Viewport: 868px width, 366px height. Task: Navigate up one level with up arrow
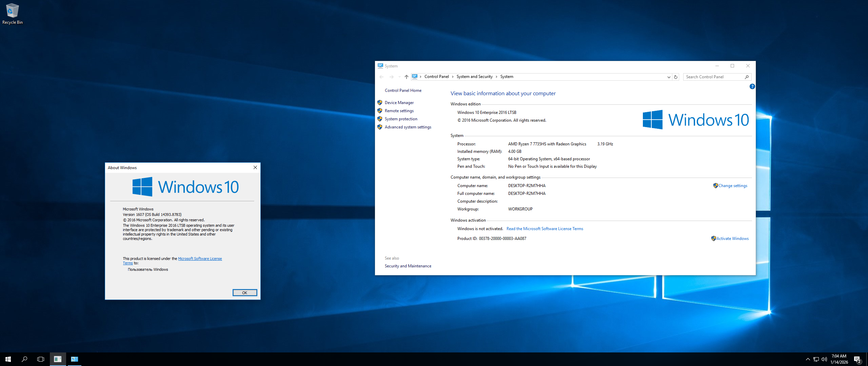(406, 77)
